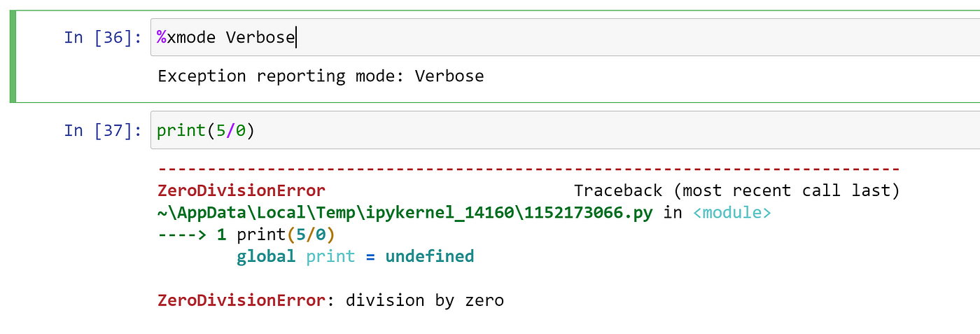The width and height of the screenshot is (980, 334).
Task: Click the 'Exception reporting mode: Verbose' output
Action: point(321,76)
